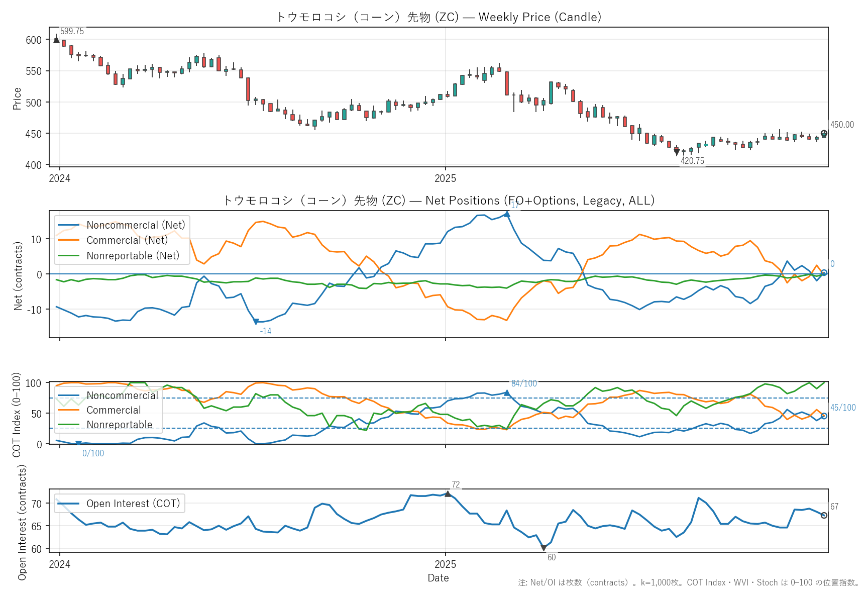The height and width of the screenshot is (593, 868).
Task: Click the Noncommercial net trough marker labeled -14
Action: (x=256, y=322)
